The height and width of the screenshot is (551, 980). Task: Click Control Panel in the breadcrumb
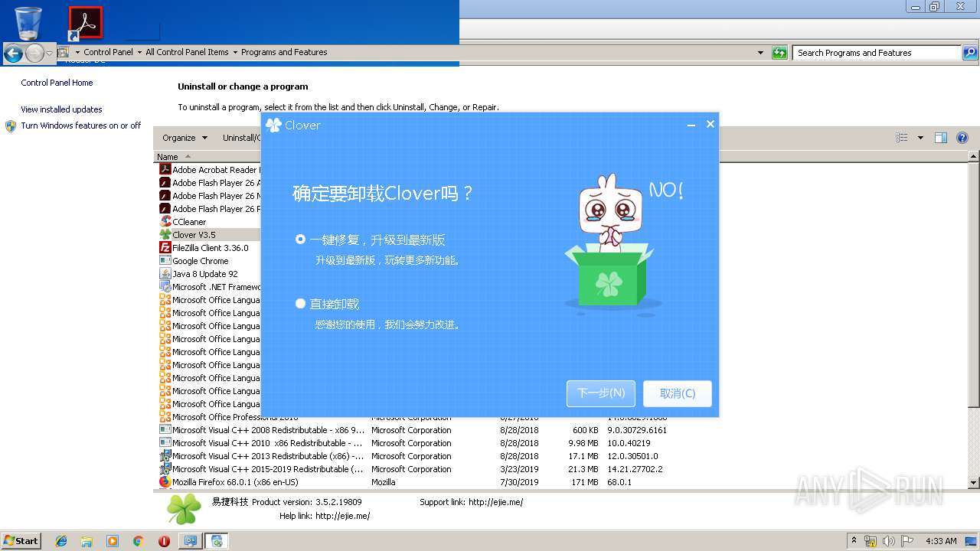108,52
